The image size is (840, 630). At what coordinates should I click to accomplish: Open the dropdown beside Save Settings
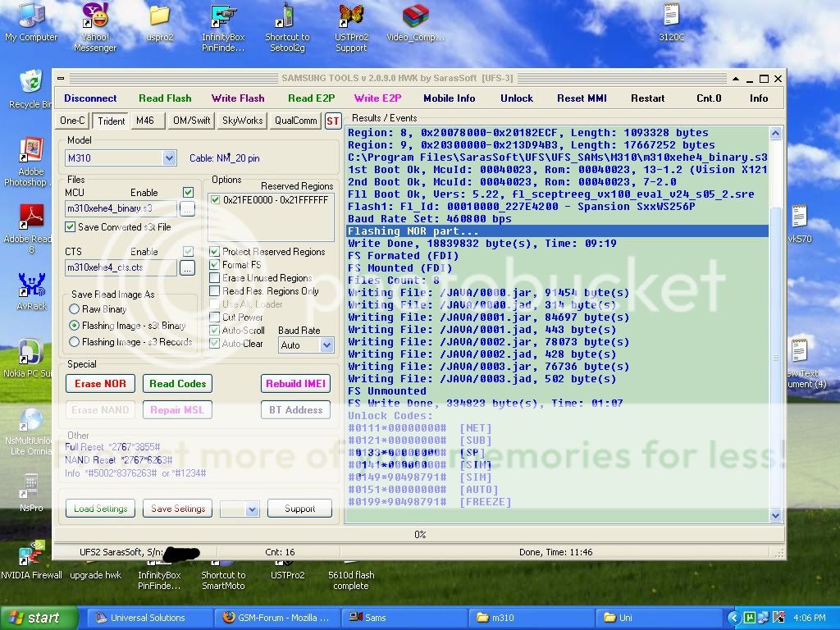pyautogui.click(x=253, y=509)
